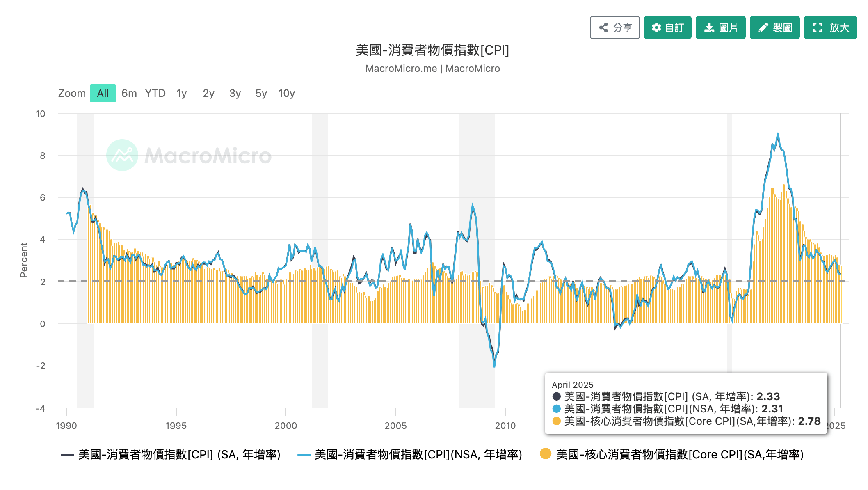The width and height of the screenshot is (868, 490).
Task: Choose the 1y zoom range
Action: 182,93
